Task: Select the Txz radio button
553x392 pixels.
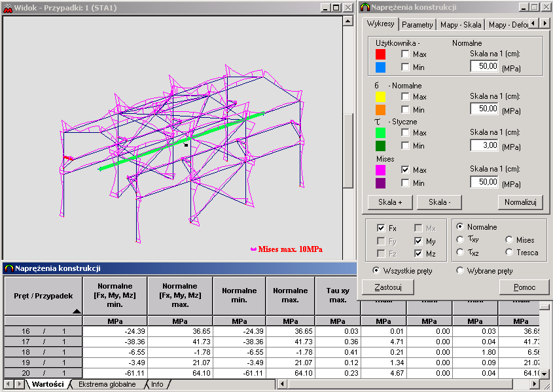Action: [460, 252]
